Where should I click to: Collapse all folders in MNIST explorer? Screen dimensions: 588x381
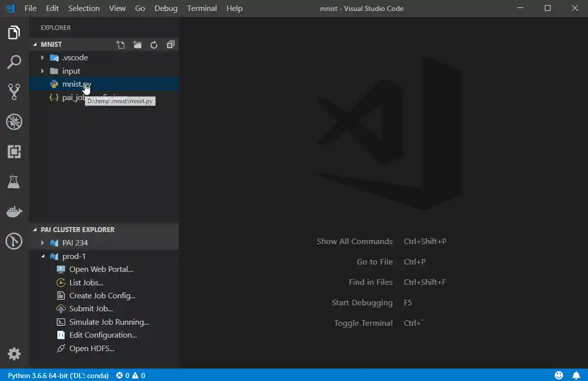171,45
